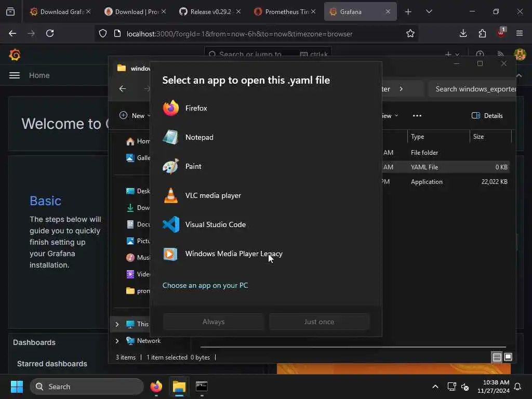Bookmark this page with the star icon

pos(410,34)
